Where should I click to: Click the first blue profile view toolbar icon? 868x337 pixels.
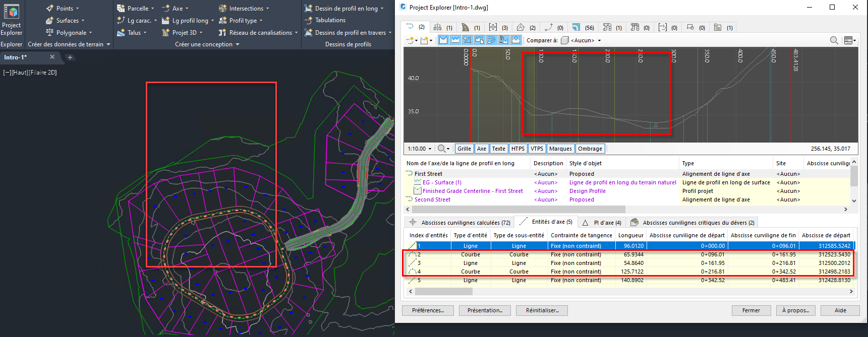point(443,40)
